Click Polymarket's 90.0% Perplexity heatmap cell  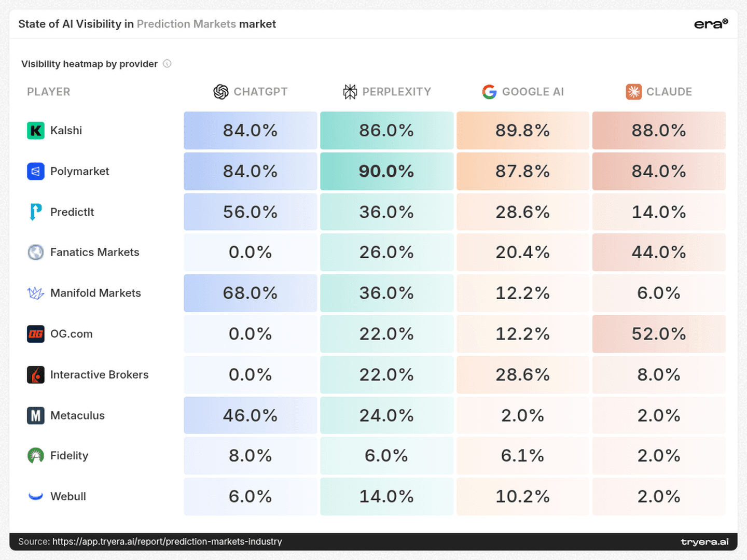point(386,171)
